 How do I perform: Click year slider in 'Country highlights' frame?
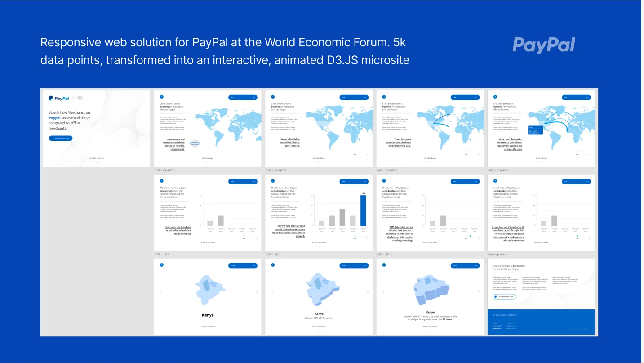click(361, 152)
